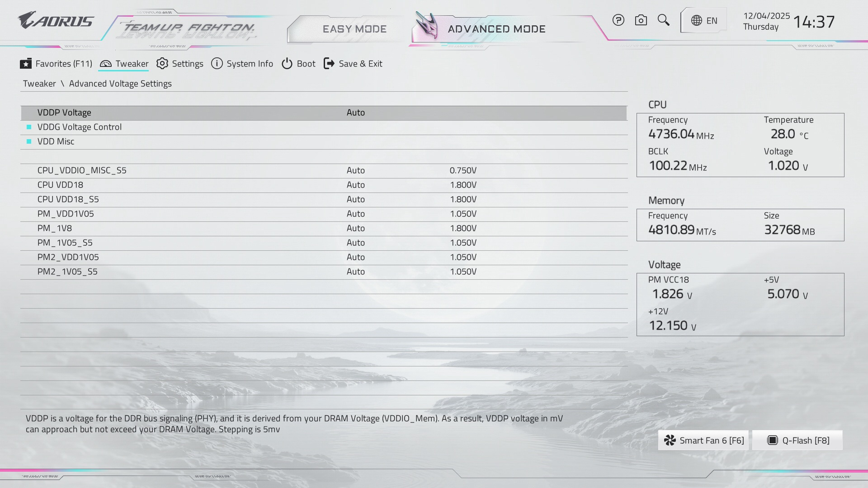Expand VDDG Voltage Control submenu
This screenshot has height=488, width=868.
pyautogui.click(x=80, y=127)
